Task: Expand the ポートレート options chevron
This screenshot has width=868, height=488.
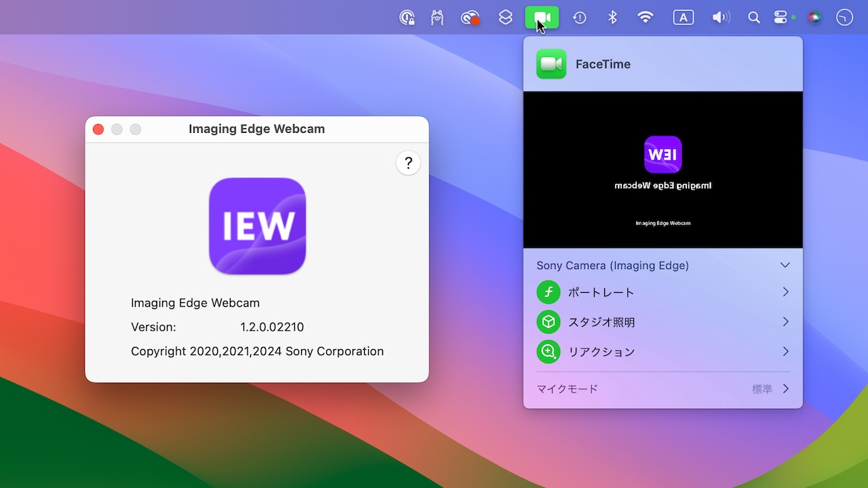Action: click(x=786, y=292)
